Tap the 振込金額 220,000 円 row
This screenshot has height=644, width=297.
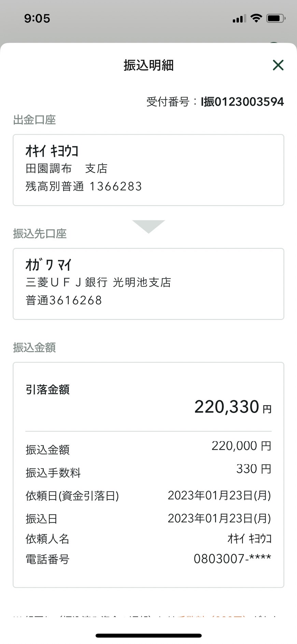[x=148, y=448]
